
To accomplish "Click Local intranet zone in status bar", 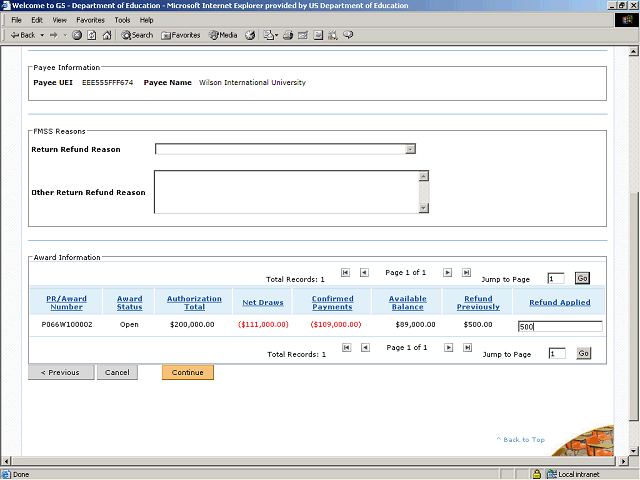I will click(x=573, y=474).
